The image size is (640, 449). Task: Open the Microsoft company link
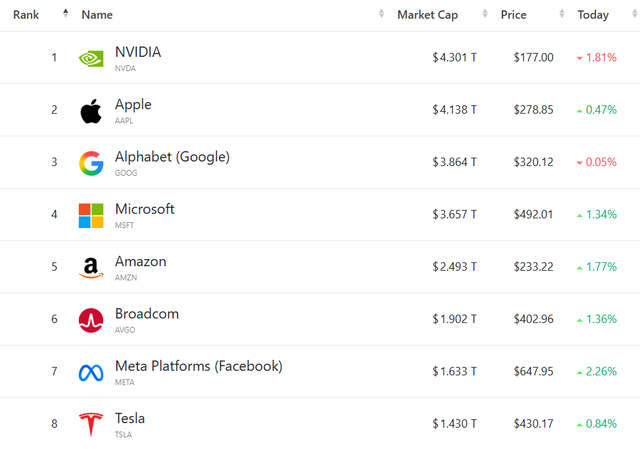pyautogui.click(x=145, y=209)
